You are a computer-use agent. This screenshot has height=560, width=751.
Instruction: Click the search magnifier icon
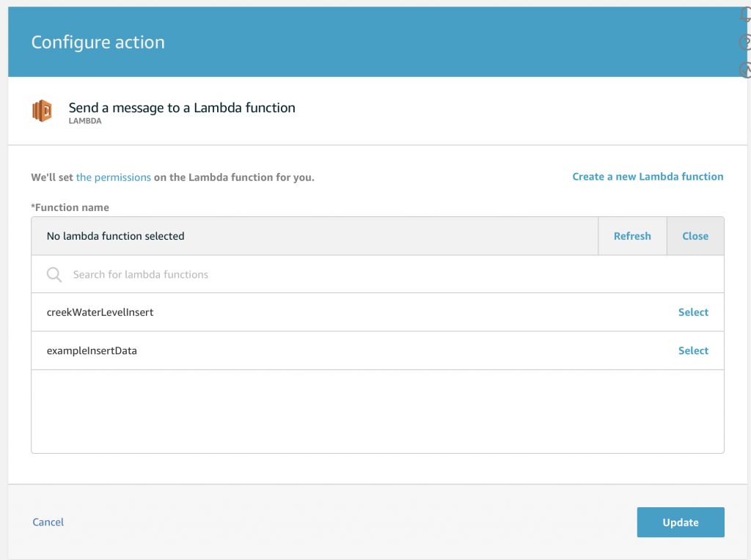(x=54, y=275)
